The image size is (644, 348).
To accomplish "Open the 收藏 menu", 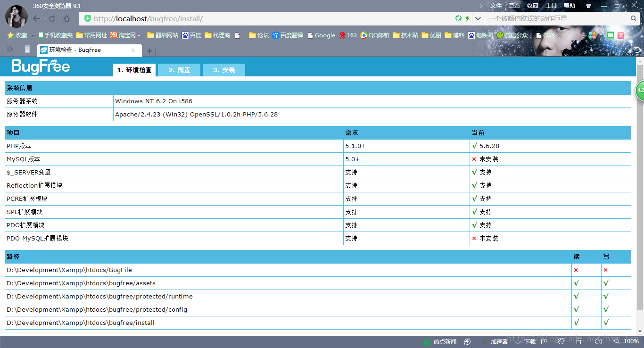I will [x=533, y=6].
